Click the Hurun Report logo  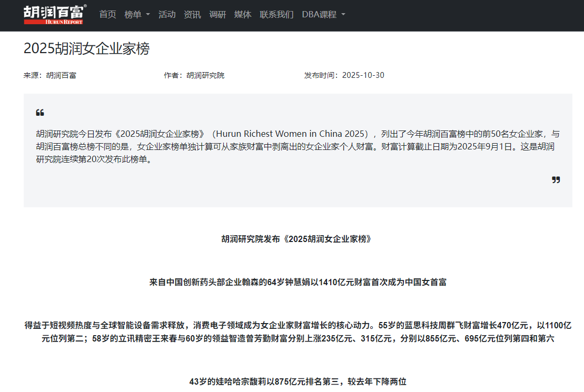(x=55, y=15)
